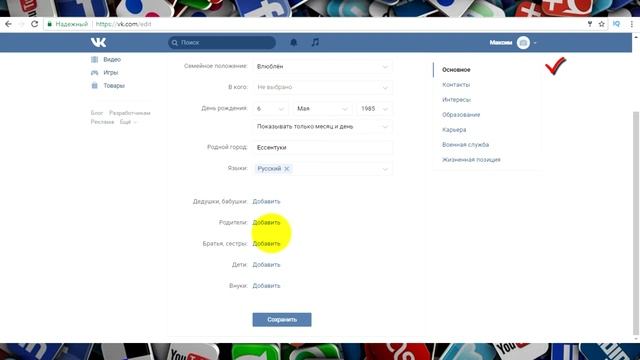This screenshot has height=360, width=640.
Task: Add grandchildren via Внуки Добавить link
Action: click(266, 286)
